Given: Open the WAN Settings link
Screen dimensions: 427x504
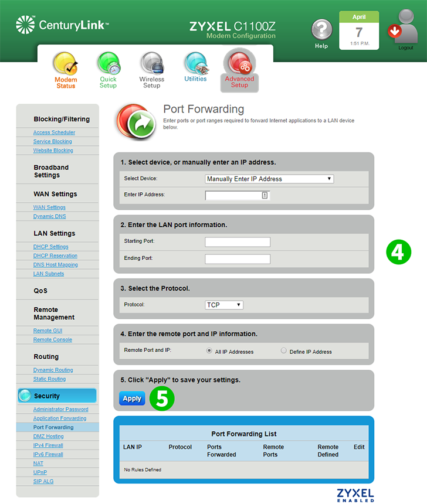Looking at the screenshot, I should 49,207.
